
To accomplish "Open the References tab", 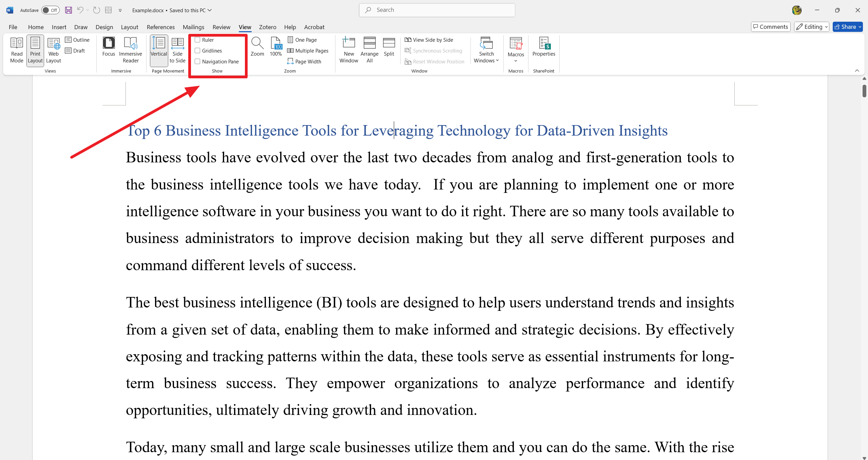I will [x=161, y=27].
